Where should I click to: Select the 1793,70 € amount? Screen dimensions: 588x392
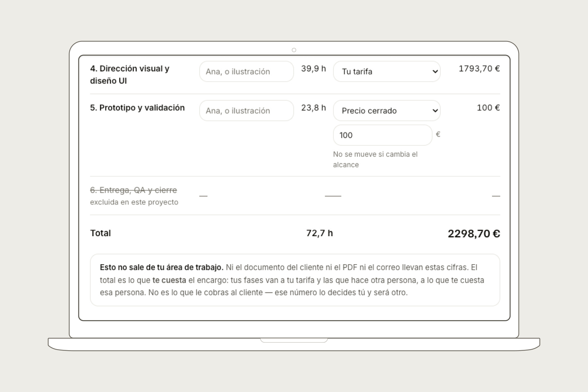point(479,69)
